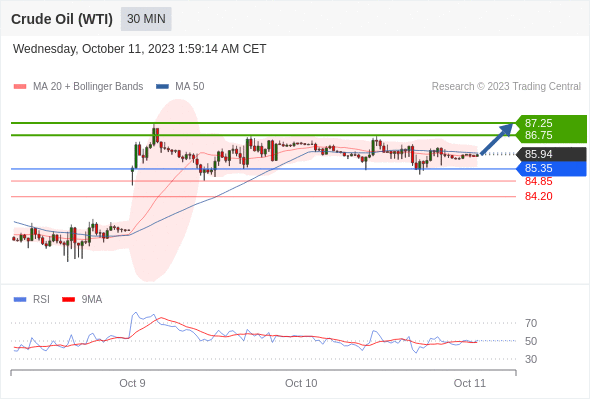
Task: Click the Oct 10 date axis label
Action: point(301,383)
